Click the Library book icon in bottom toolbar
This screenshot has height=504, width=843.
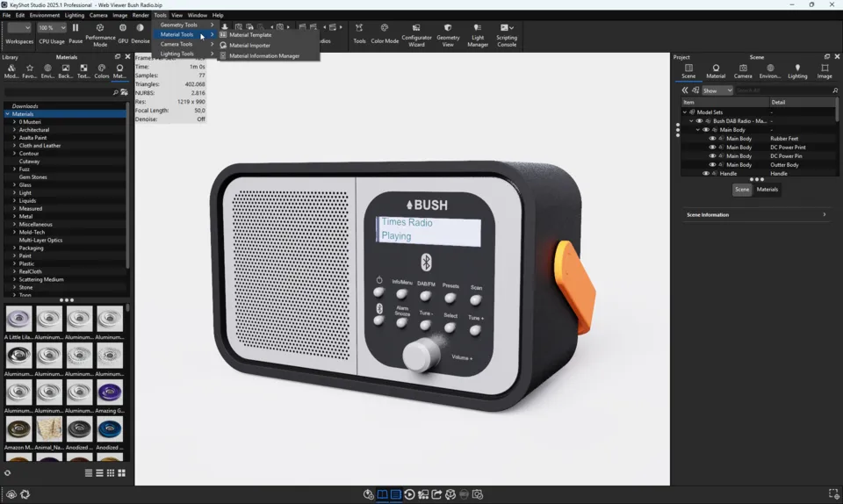pyautogui.click(x=382, y=494)
